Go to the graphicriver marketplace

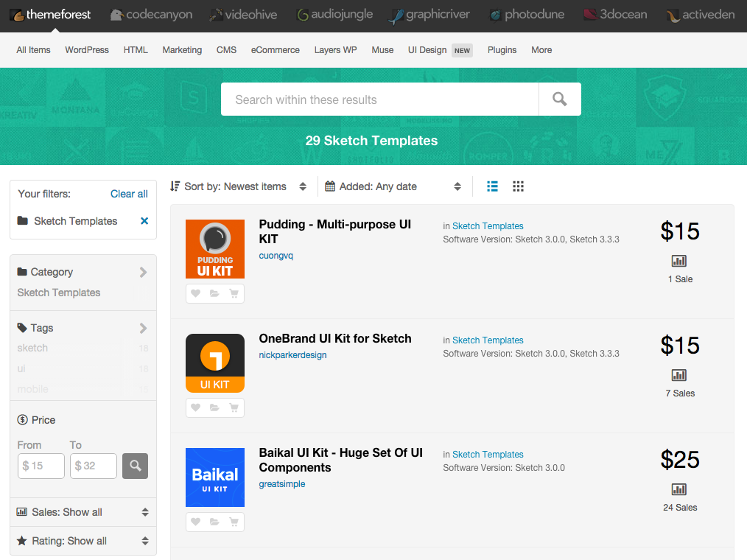click(x=429, y=15)
